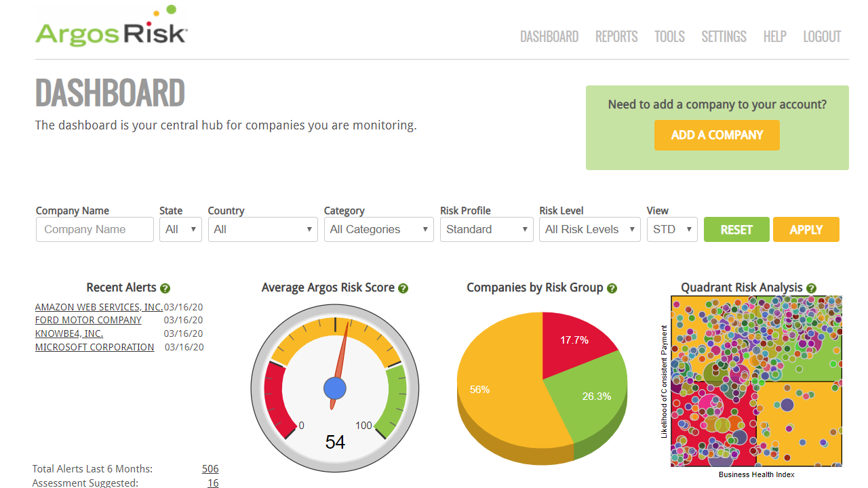868x488 pixels.
Task: Open Assessment Suggested count 16
Action: [x=213, y=483]
